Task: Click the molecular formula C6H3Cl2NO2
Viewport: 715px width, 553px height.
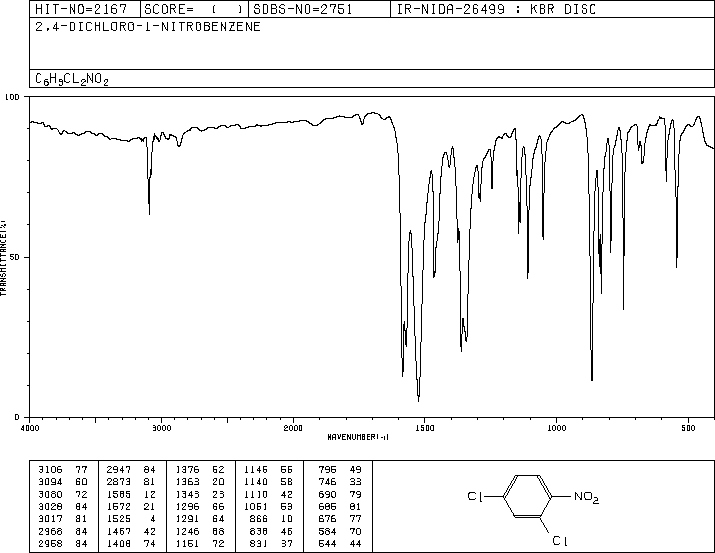Action: click(x=71, y=79)
